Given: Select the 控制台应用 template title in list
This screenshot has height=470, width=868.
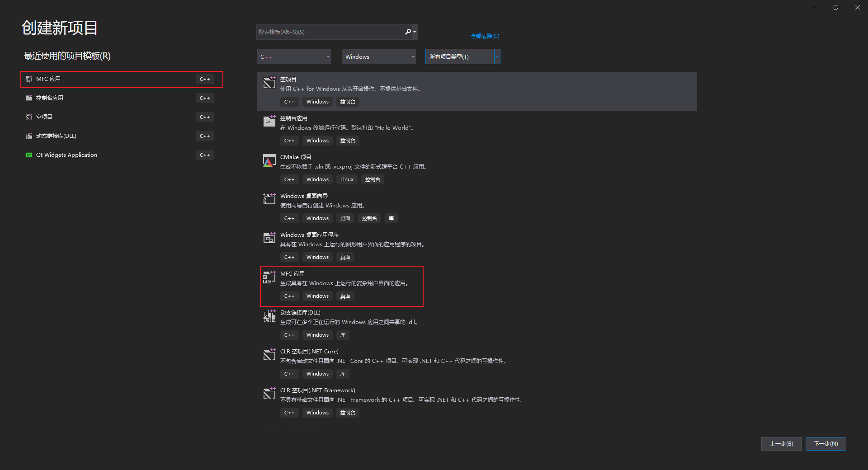Looking at the screenshot, I should pyautogui.click(x=293, y=118).
